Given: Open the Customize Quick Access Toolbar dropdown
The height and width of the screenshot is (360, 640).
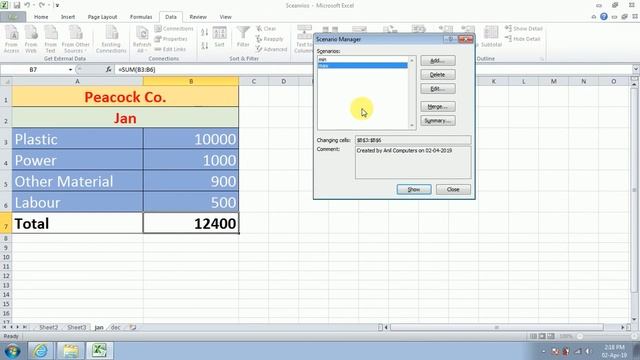Looking at the screenshot, I should pyautogui.click(x=57, y=5).
